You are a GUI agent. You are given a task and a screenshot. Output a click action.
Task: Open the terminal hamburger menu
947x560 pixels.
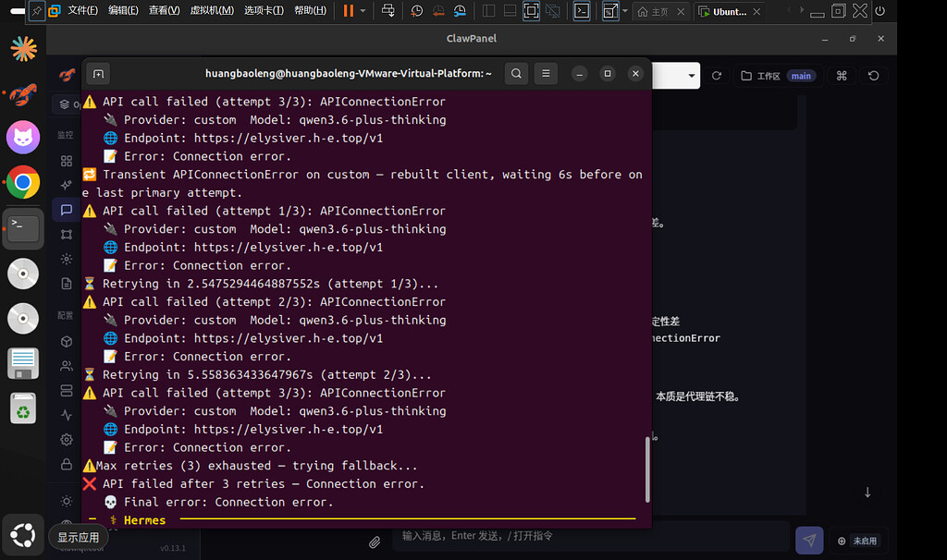tap(546, 74)
